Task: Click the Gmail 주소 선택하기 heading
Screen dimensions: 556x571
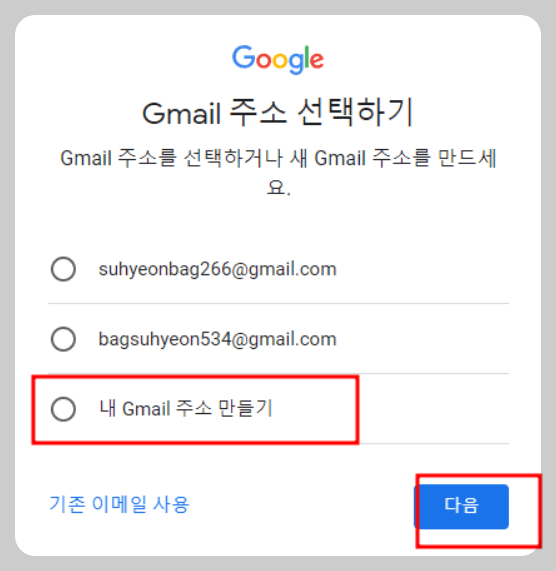Action: click(x=278, y=112)
